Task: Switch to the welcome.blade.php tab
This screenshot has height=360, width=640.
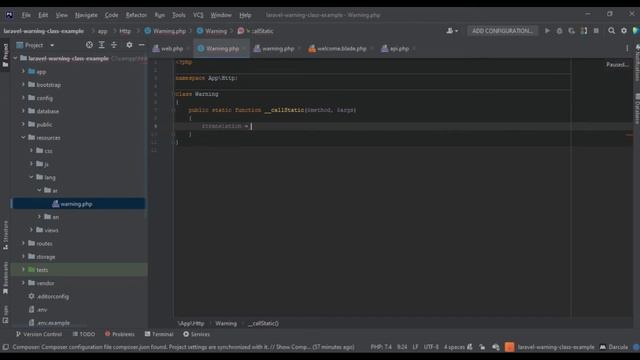Action: (338, 48)
